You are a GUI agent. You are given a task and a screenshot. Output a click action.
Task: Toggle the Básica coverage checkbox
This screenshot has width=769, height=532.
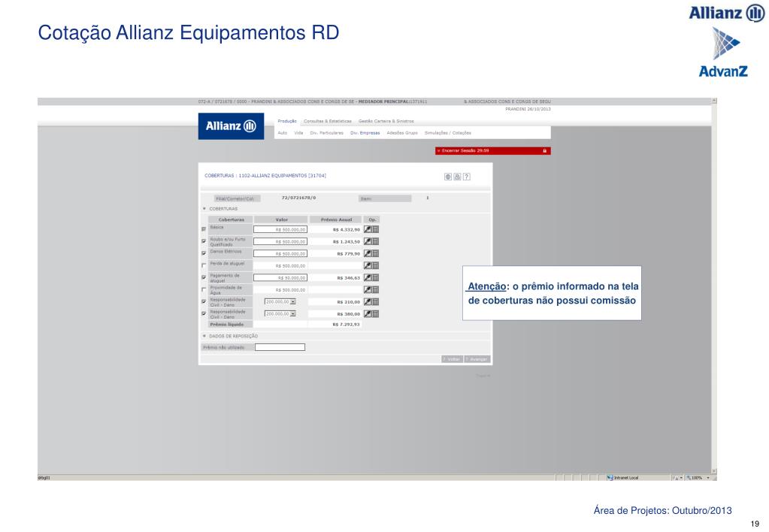204,229
